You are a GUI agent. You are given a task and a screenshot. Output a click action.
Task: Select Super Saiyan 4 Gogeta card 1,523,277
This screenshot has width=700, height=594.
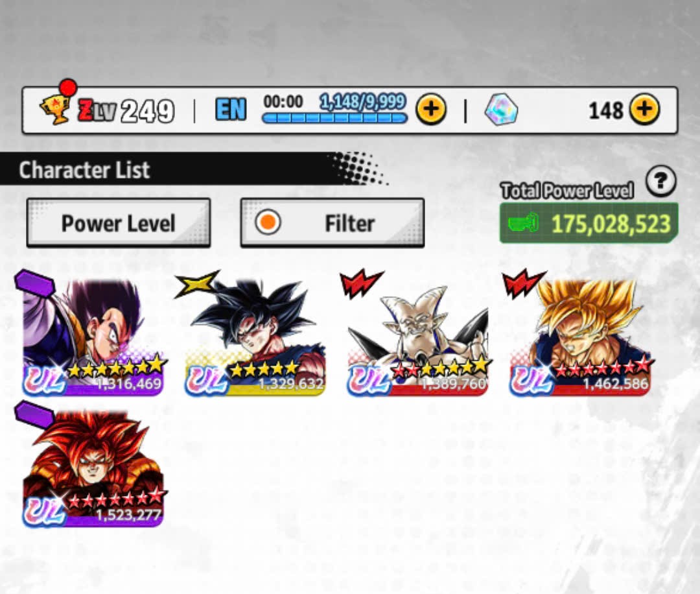(93, 468)
